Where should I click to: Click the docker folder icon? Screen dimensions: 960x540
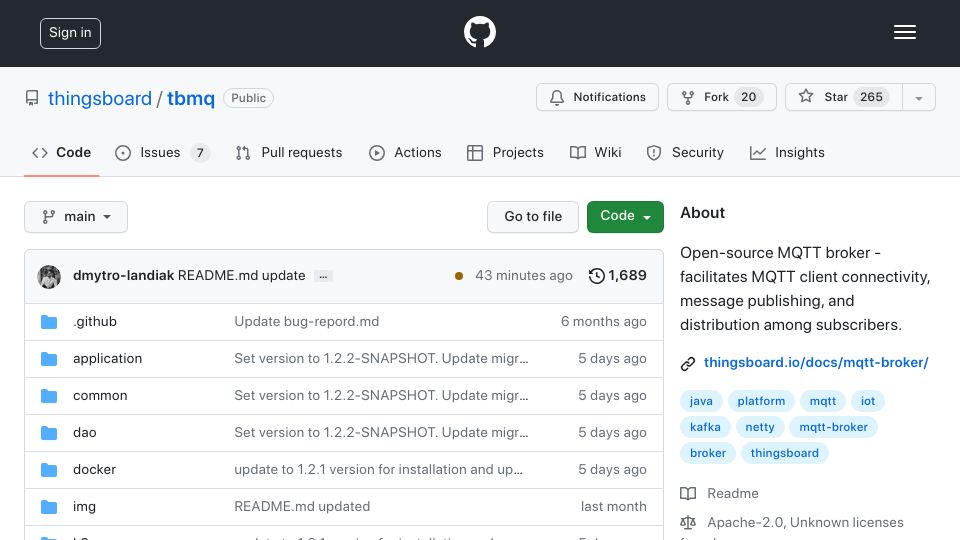tap(49, 470)
